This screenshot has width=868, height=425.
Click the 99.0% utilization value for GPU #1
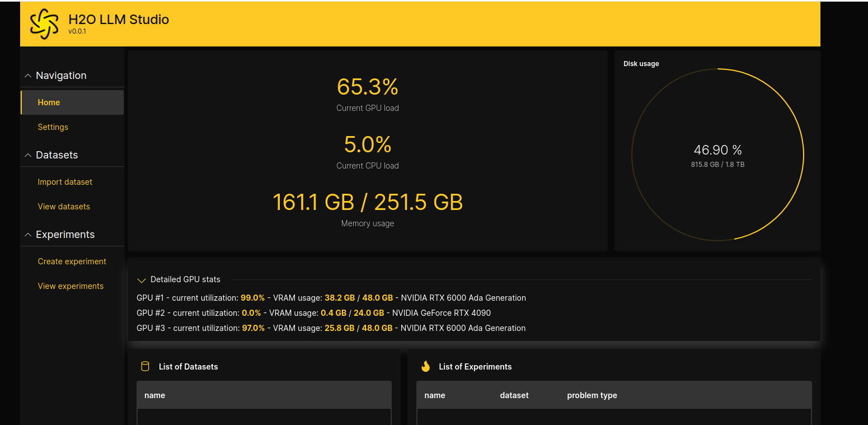coord(252,298)
